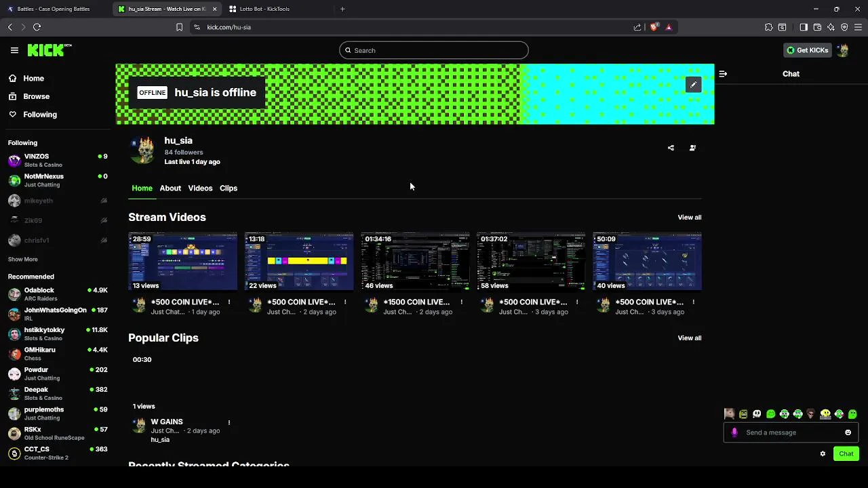This screenshot has width=868, height=488.
Task: Click the Send a message field
Action: point(790,432)
